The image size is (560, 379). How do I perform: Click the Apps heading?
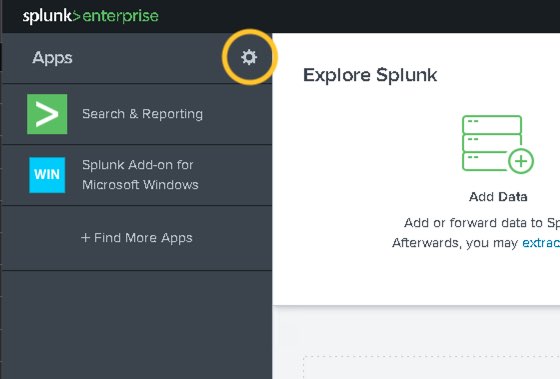pos(52,58)
